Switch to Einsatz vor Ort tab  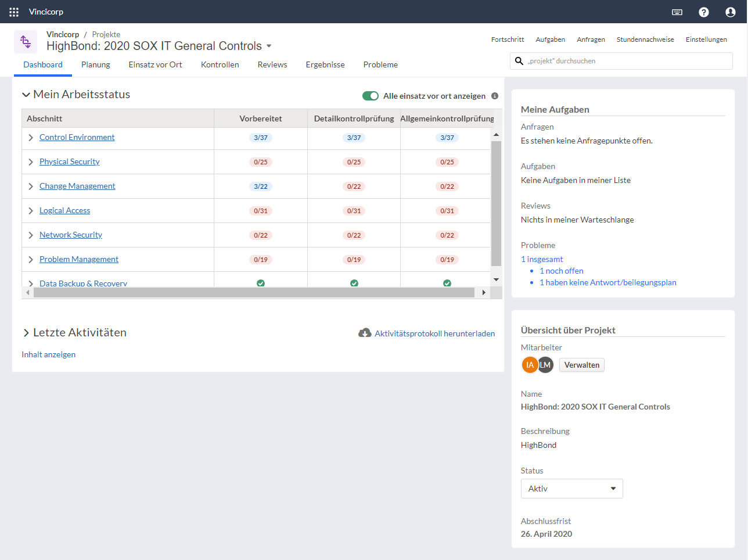coord(156,64)
